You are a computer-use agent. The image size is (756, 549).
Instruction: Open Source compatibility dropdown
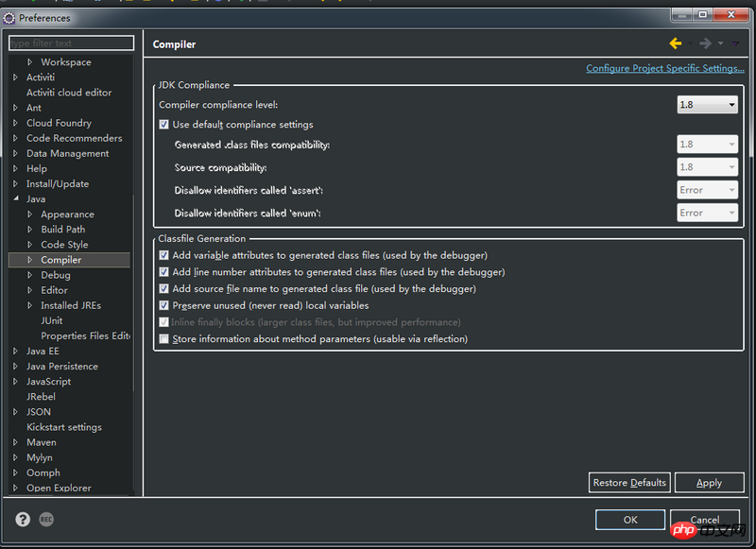707,166
